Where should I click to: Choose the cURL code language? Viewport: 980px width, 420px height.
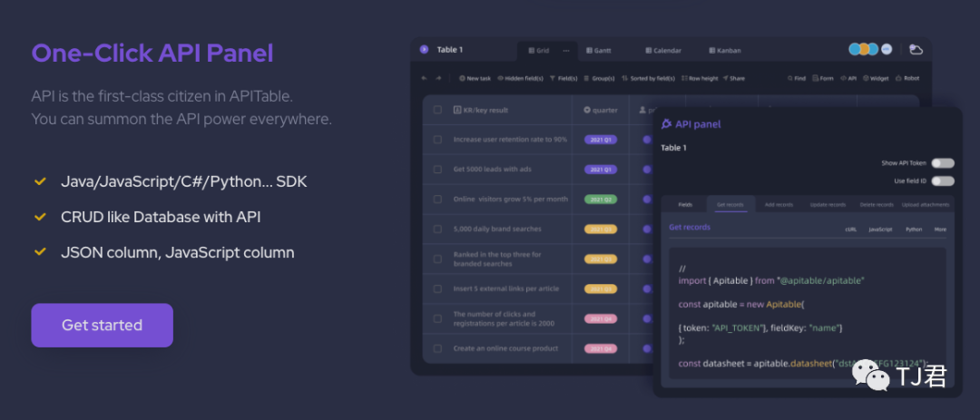click(x=850, y=230)
